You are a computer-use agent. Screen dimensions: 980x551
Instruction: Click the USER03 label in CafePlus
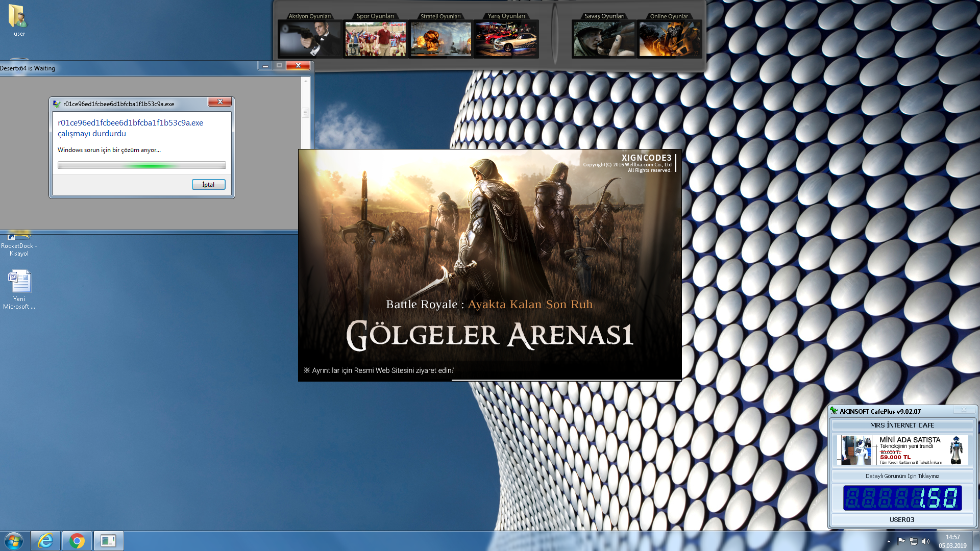pos(902,519)
